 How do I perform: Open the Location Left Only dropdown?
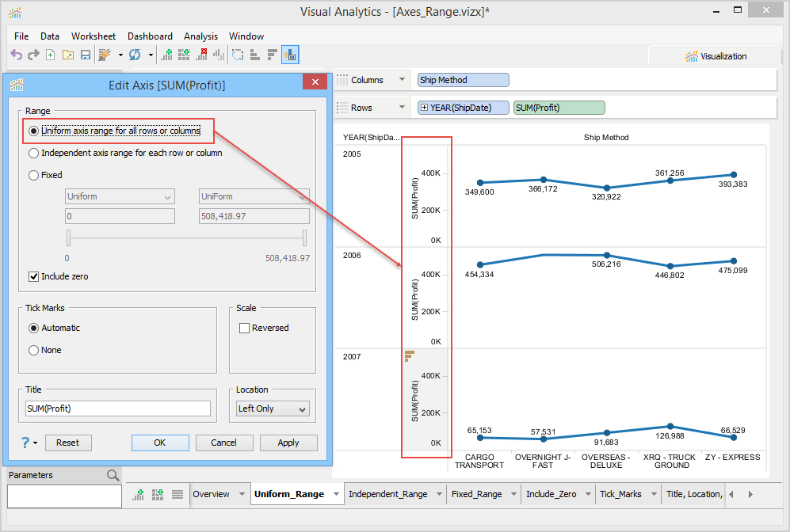(x=273, y=408)
